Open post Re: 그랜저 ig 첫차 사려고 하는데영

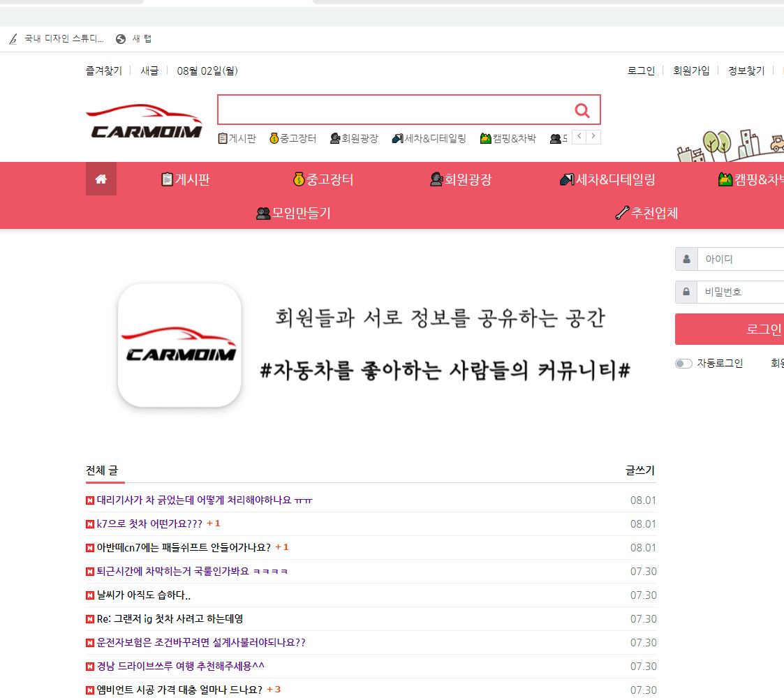pyautogui.click(x=170, y=618)
